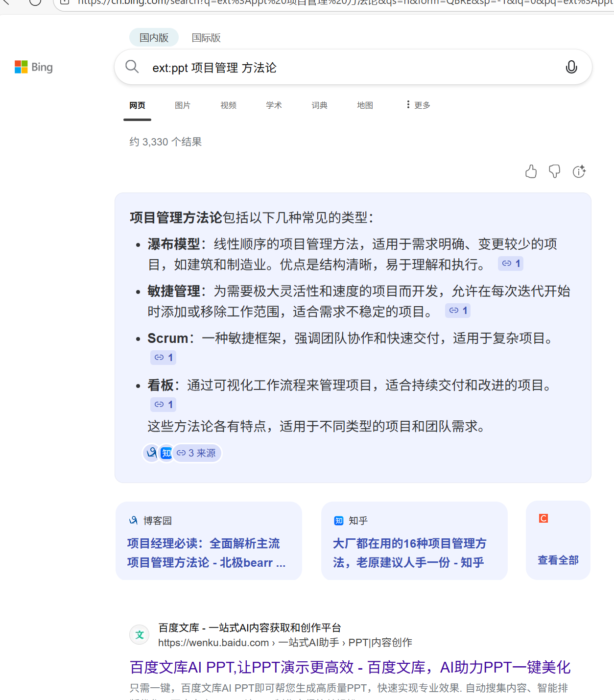Click the wenku.baidu.com URL breadcrumb
Screen dimensions: 614x700
pos(285,643)
